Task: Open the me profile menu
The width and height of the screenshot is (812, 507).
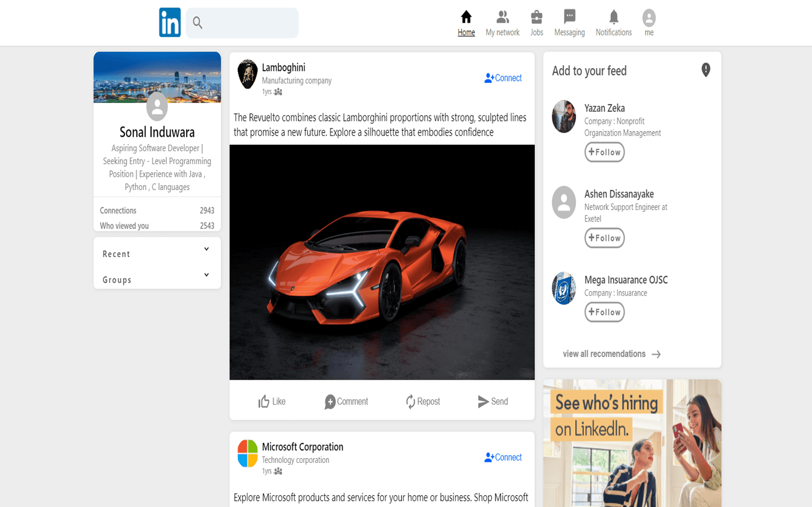Action: (x=649, y=24)
